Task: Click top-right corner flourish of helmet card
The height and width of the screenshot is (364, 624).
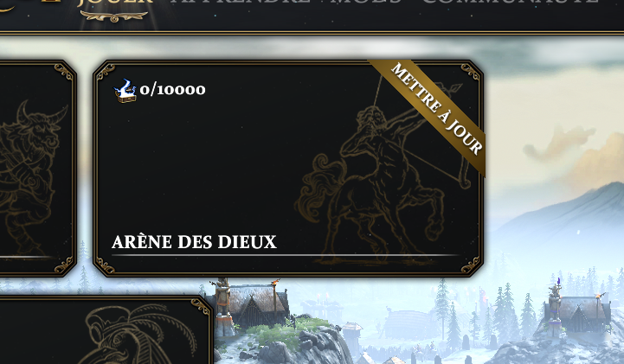Action: point(200,307)
